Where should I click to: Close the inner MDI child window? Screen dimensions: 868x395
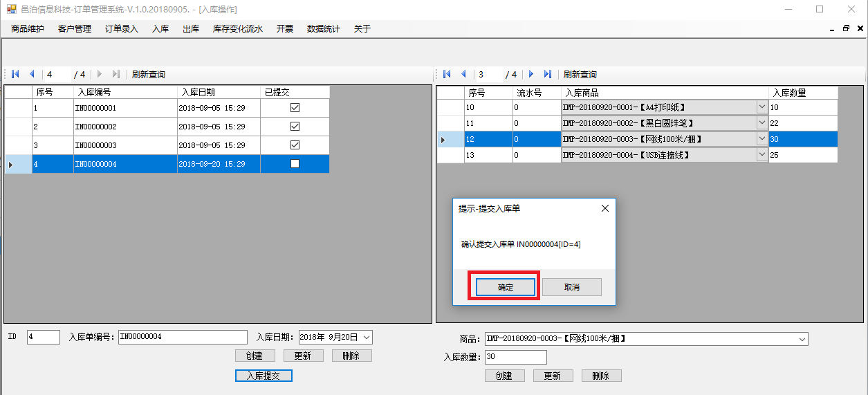860,28
